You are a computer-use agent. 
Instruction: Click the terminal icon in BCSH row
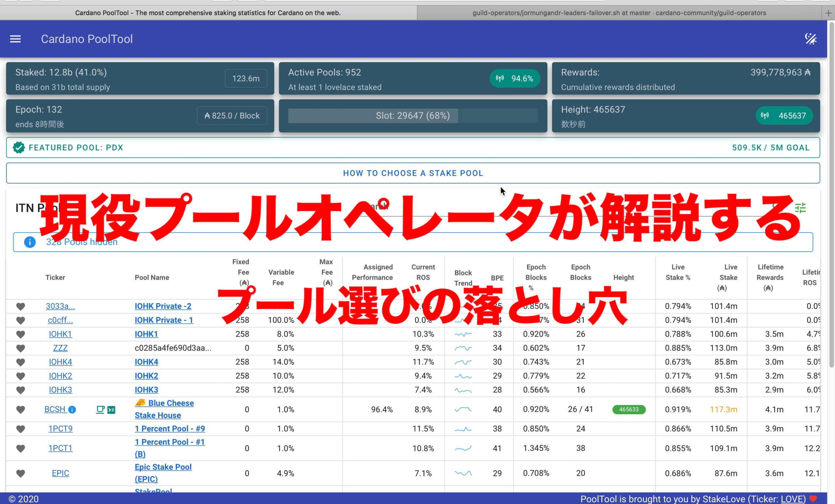tap(111, 410)
